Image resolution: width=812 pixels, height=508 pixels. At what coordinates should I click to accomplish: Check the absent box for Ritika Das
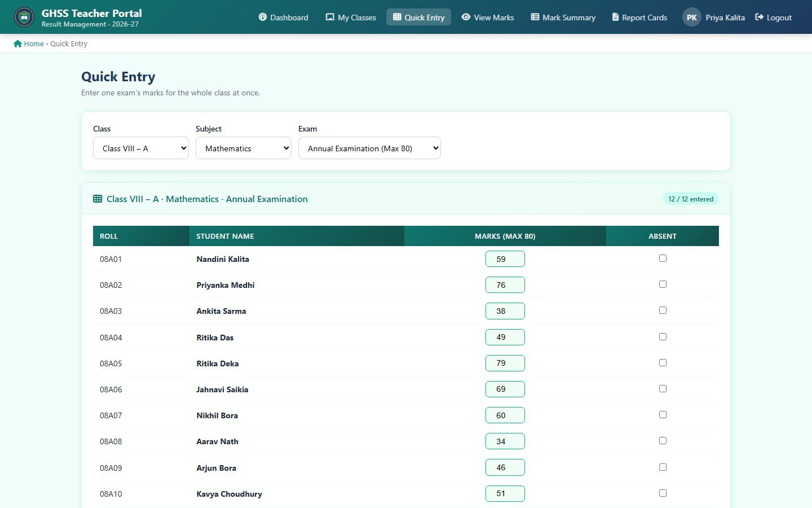pos(663,337)
